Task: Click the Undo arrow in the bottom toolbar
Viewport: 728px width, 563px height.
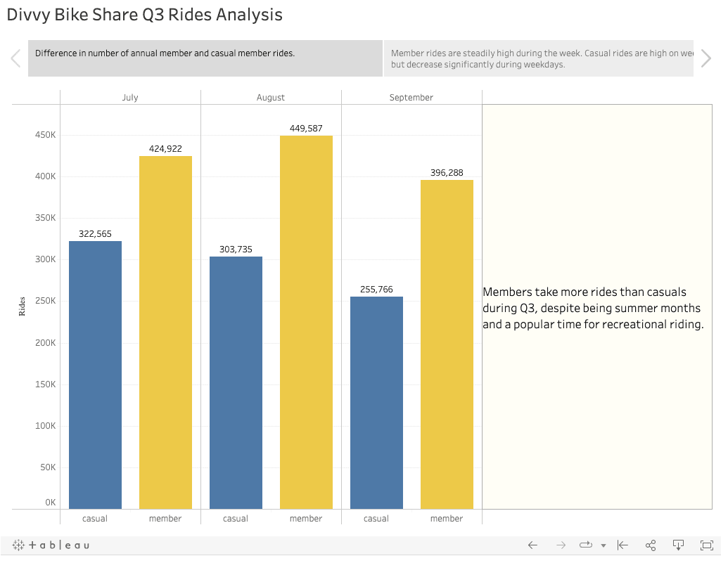Action: [x=532, y=545]
